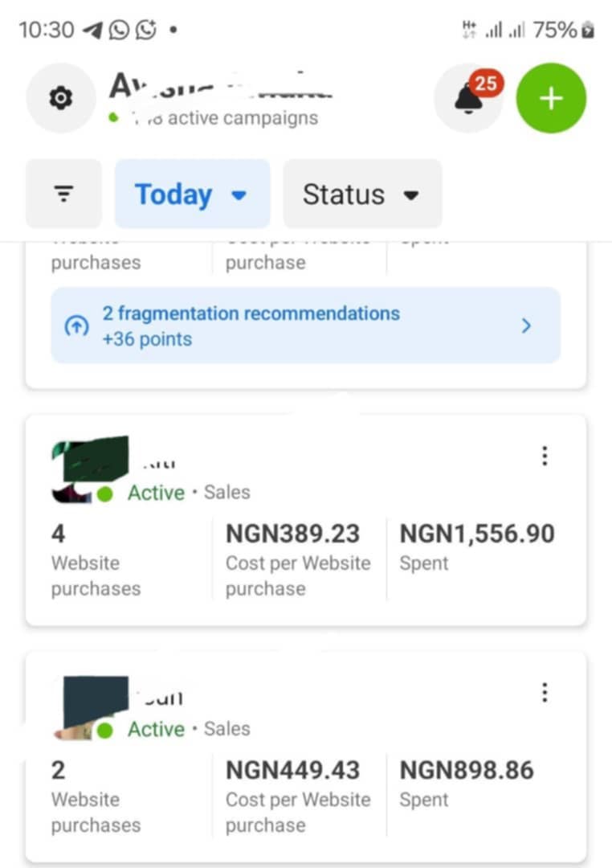Expand the Status filter dropdown

[362, 194]
